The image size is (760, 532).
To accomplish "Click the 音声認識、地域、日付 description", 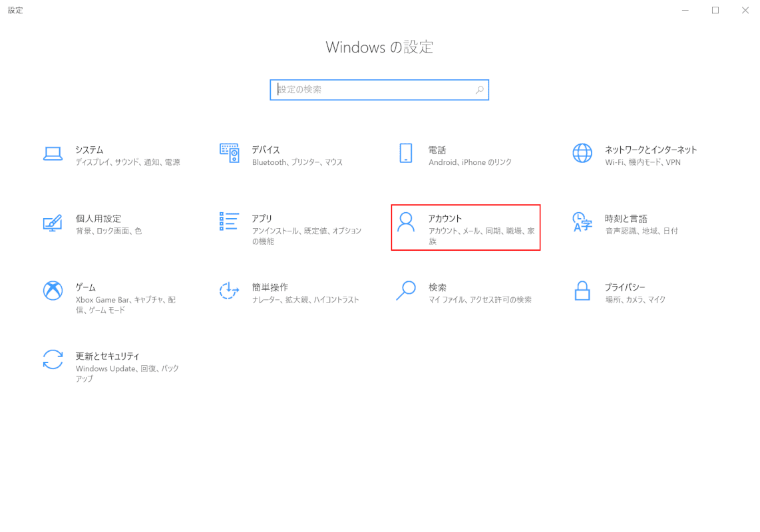I will pyautogui.click(x=642, y=231).
